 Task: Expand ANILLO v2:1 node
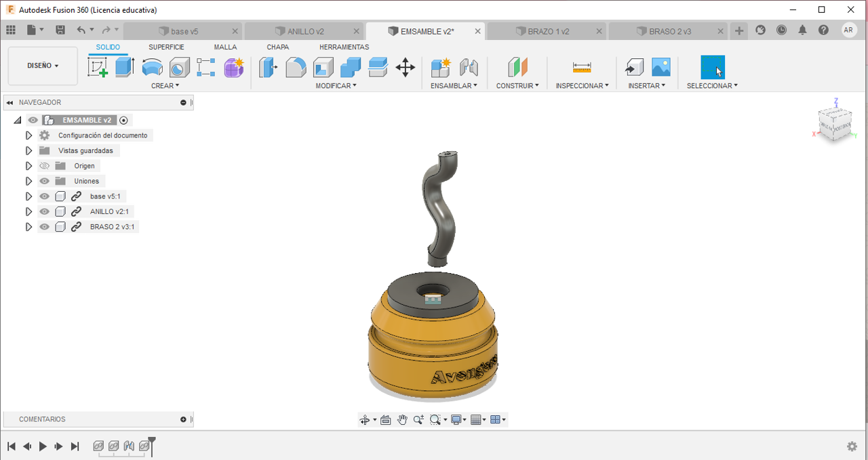(28, 211)
